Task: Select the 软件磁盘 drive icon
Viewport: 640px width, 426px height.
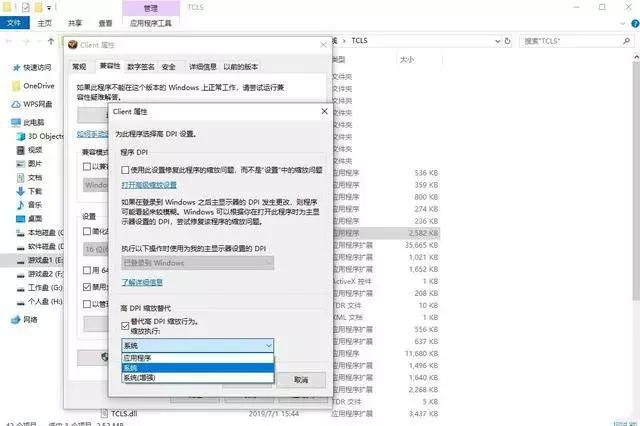Action: pos(21,247)
